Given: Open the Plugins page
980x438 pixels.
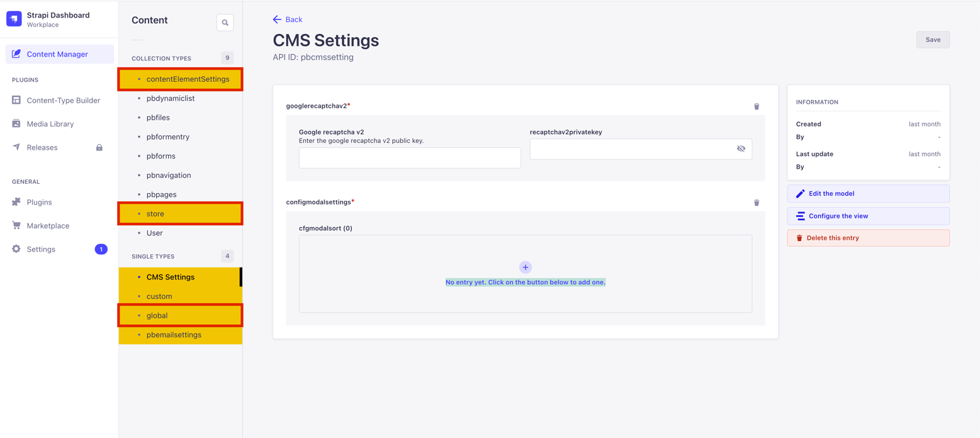Looking at the screenshot, I should [38, 202].
